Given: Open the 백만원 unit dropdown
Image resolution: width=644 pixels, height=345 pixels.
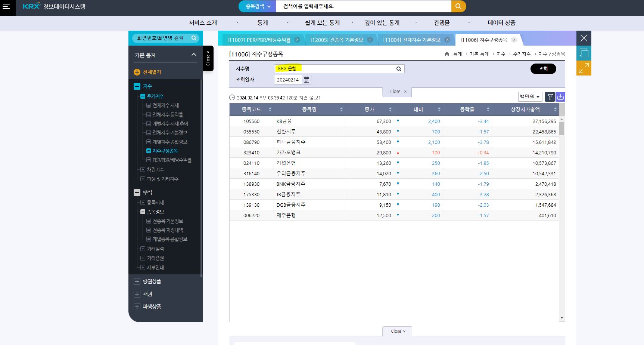Looking at the screenshot, I should [x=530, y=97].
